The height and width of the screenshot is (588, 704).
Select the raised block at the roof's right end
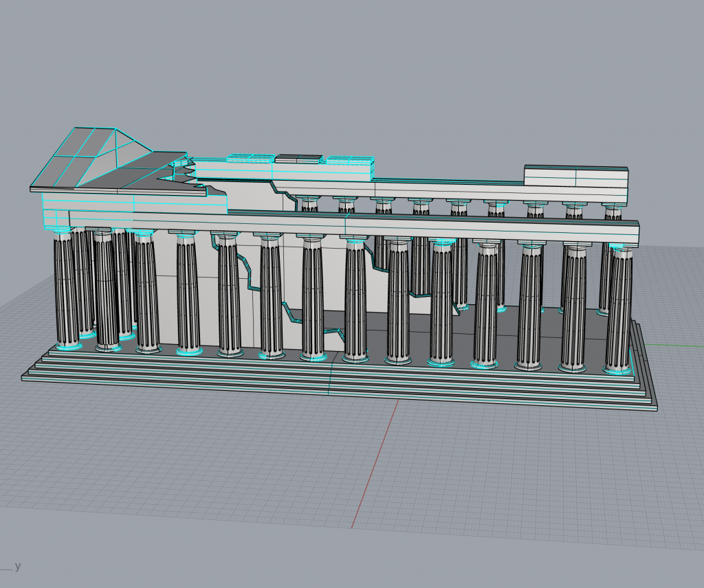pyautogui.click(x=575, y=176)
